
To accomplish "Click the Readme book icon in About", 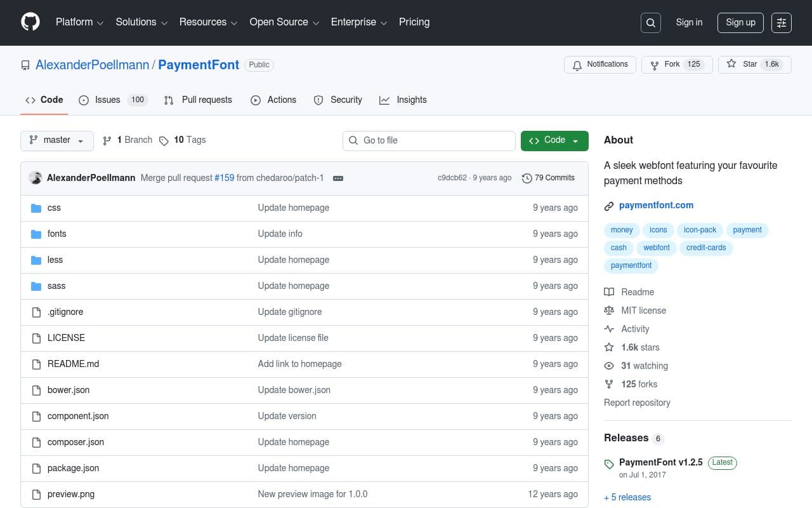I will click(610, 291).
